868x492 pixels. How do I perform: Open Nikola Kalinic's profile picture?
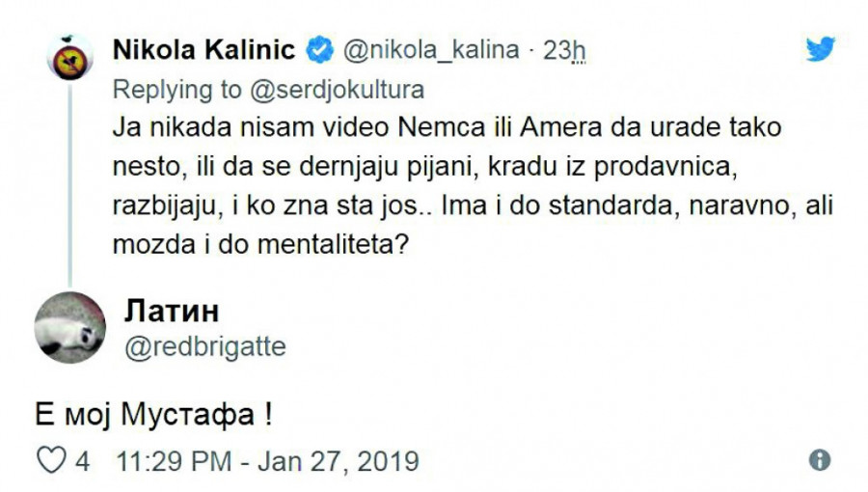[69, 59]
